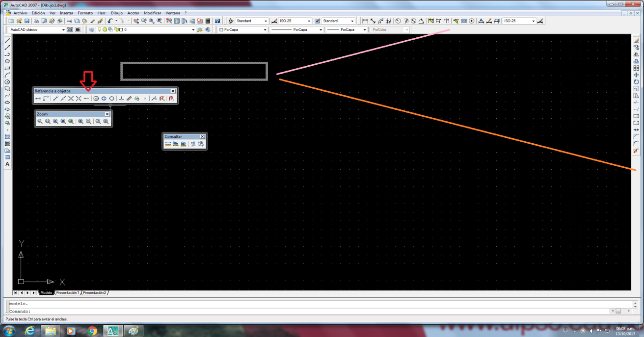Select Snap to Midpoint in Referencia a objetos

pyautogui.click(x=63, y=98)
